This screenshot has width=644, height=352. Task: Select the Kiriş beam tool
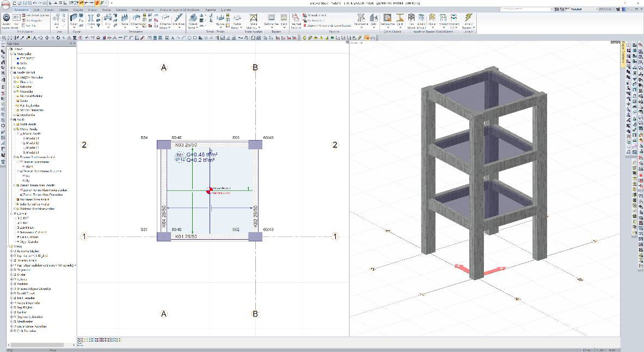108,20
